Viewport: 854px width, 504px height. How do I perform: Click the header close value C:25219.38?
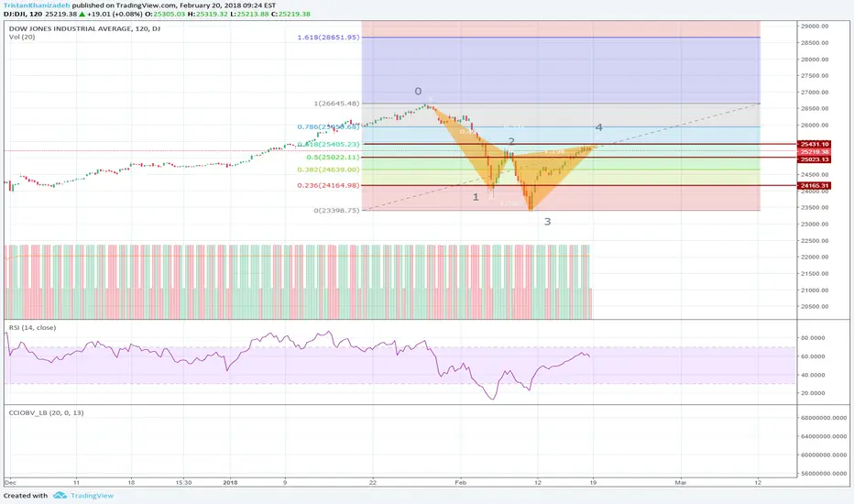tap(290, 14)
